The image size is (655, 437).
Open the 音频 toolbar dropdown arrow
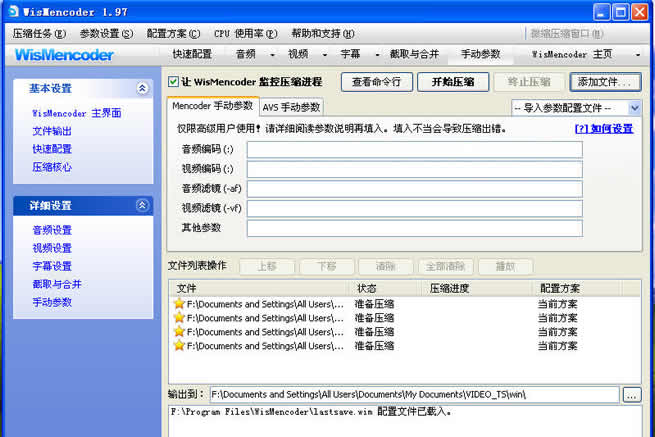coord(272,55)
